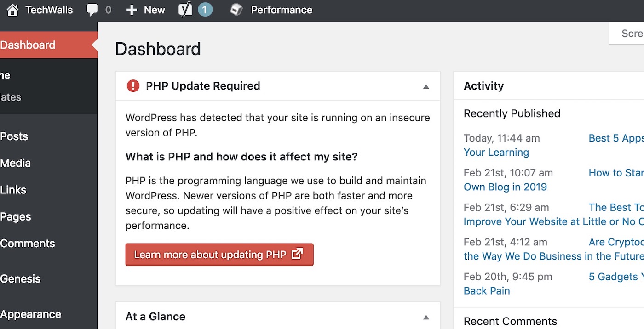Viewport: 644px width, 329px height.
Task: Open the Back Pain post link
Action: pos(487,291)
